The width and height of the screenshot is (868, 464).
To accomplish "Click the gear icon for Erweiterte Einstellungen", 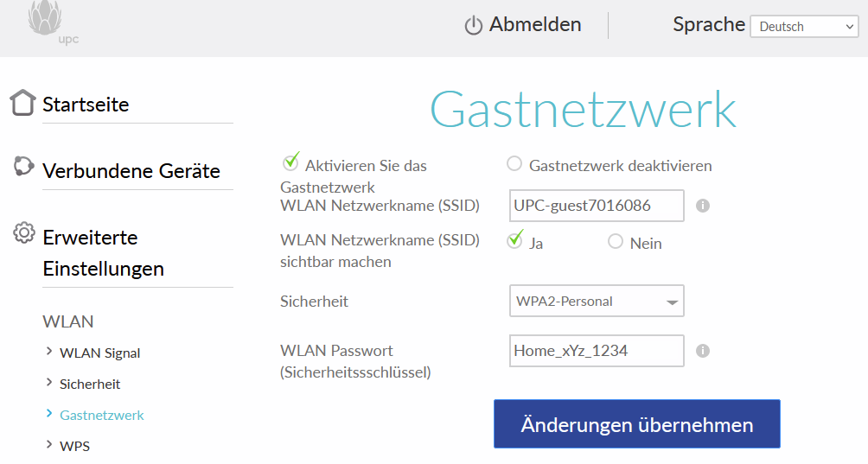I will pyautogui.click(x=24, y=233).
